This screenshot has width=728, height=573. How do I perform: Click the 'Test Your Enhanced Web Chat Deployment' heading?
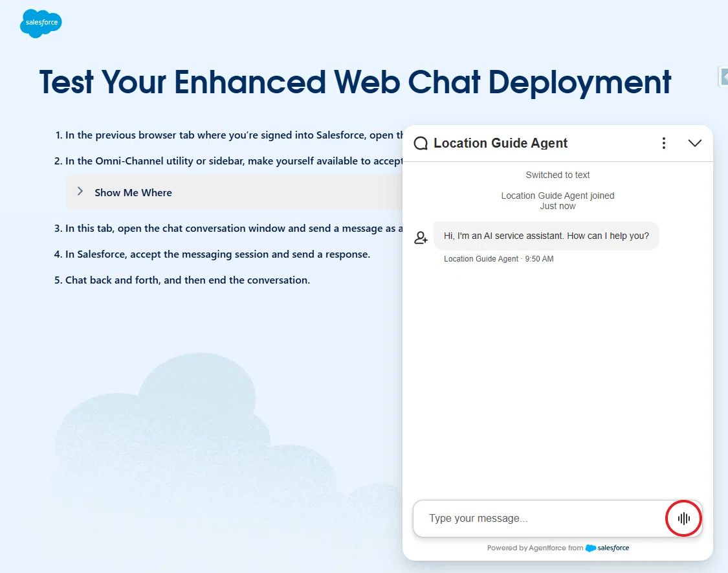[355, 82]
